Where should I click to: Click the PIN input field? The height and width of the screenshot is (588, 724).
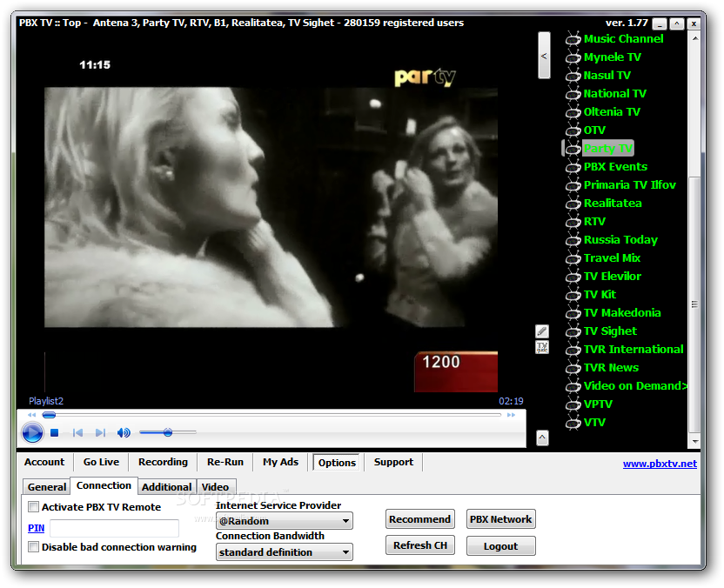click(114, 529)
